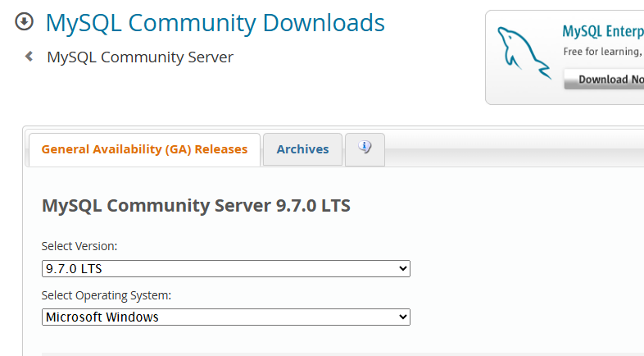Open the Select Version dropdown showing 9.7.0 LTS

226,268
